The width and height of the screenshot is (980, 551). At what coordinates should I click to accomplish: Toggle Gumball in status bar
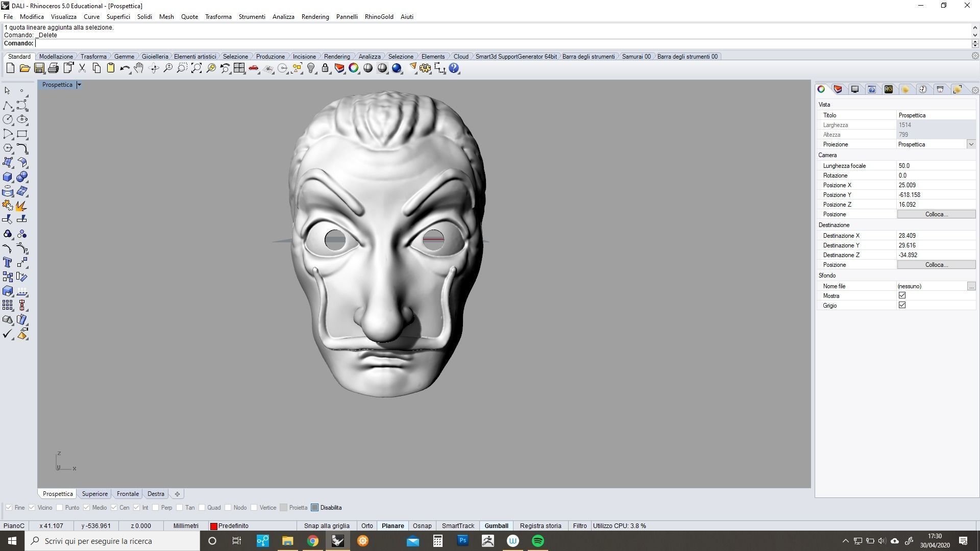click(496, 526)
